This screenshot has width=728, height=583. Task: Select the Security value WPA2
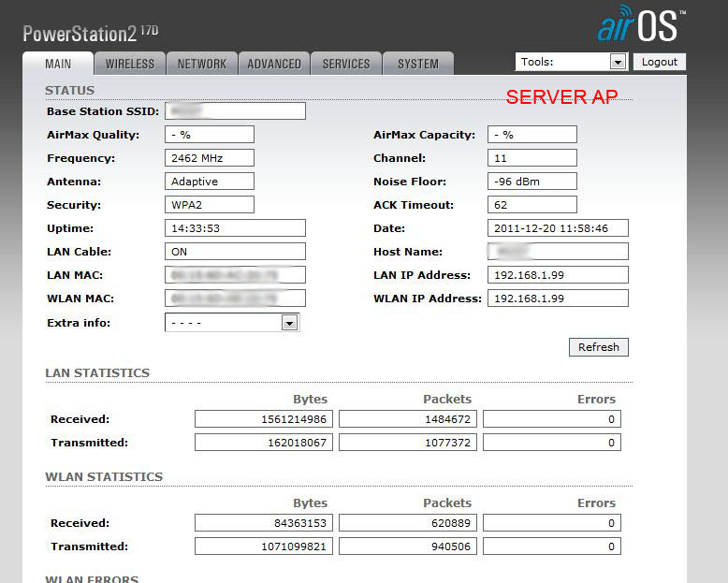click(x=210, y=205)
